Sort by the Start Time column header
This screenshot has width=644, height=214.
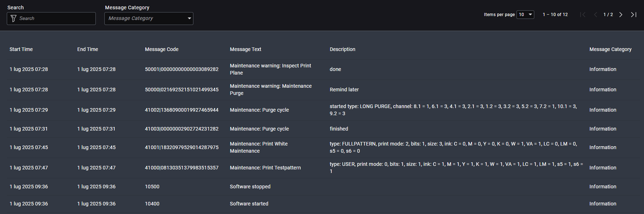(x=21, y=49)
